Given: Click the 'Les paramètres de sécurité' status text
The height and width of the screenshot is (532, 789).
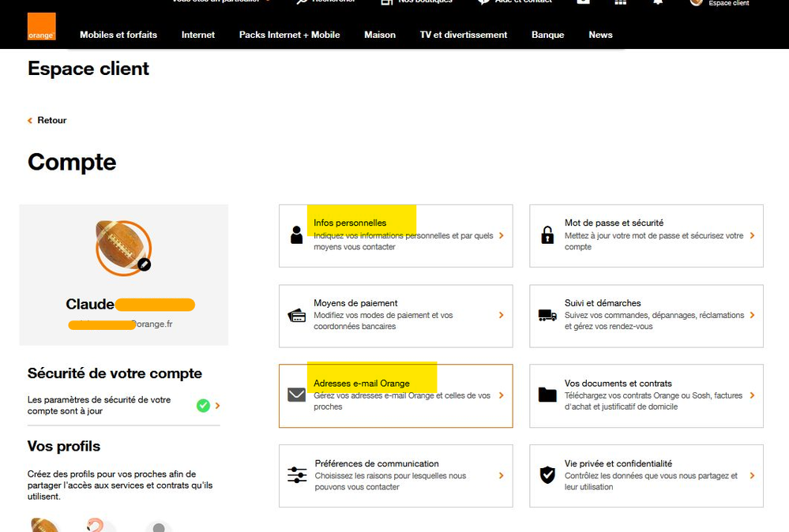Looking at the screenshot, I should click(100, 405).
